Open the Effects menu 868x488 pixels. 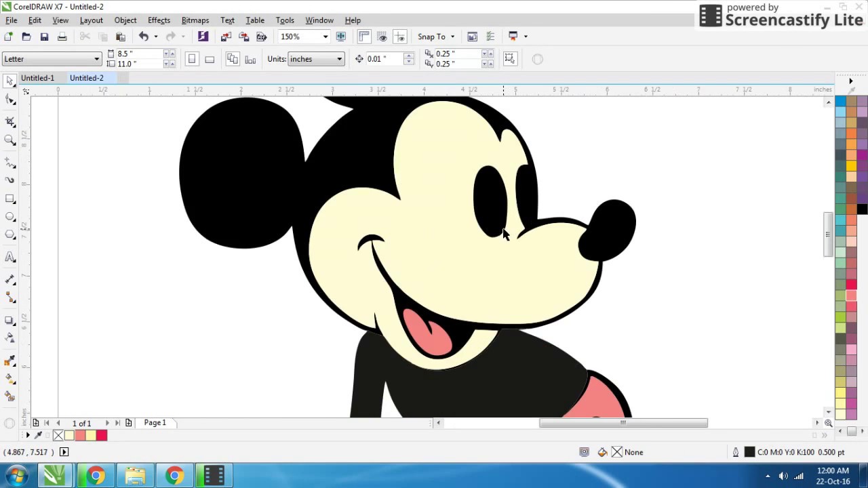coord(159,20)
